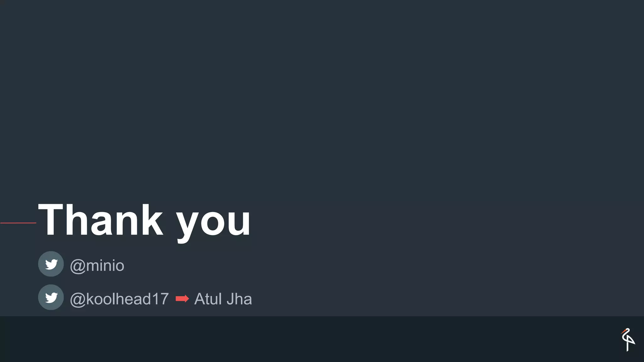644x362 pixels.
Task: Open the @koolhead17 Twitter handle
Action: [119, 299]
